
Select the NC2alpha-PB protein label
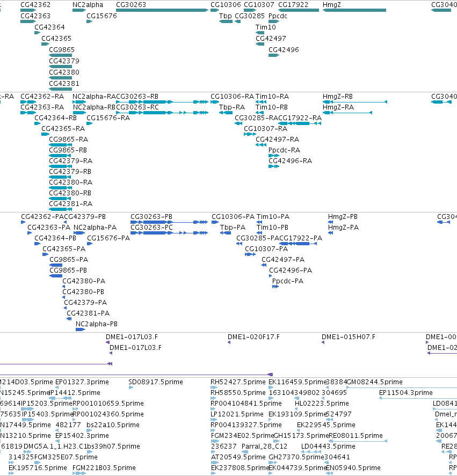coord(97,324)
